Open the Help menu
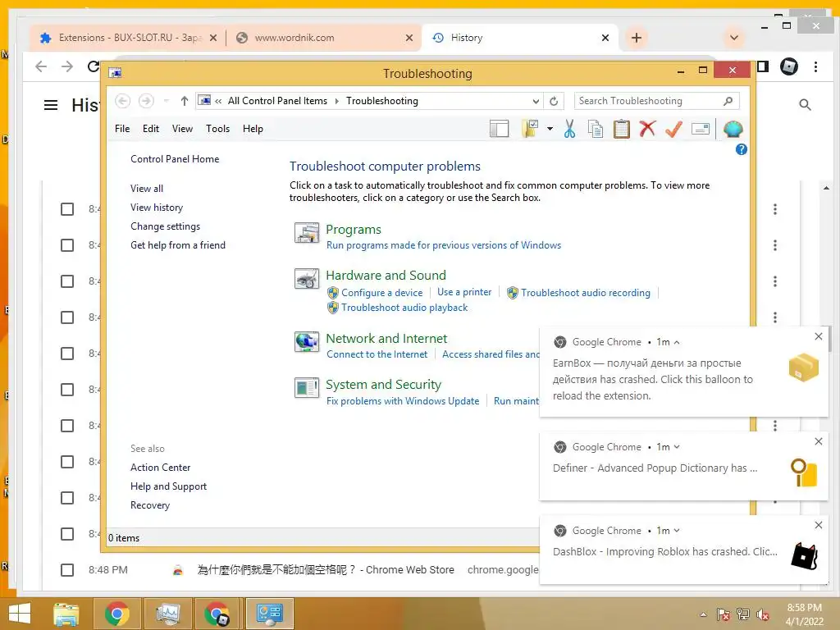840x630 pixels. coord(253,129)
